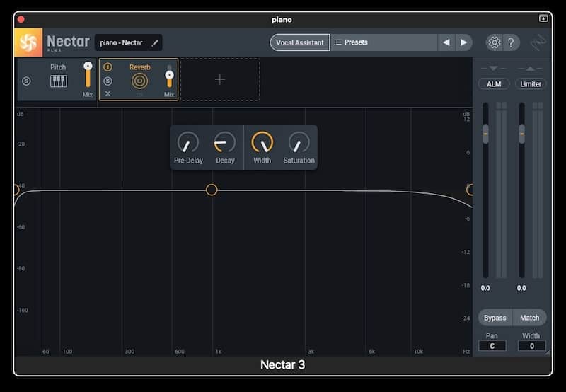Select the Reverb module concentric circles icon

coord(139,81)
